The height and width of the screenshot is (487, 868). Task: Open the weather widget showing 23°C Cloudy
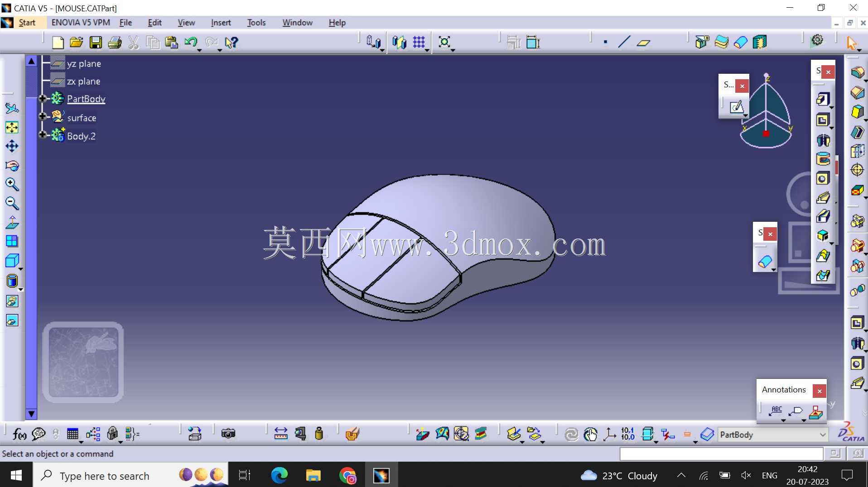coord(619,476)
